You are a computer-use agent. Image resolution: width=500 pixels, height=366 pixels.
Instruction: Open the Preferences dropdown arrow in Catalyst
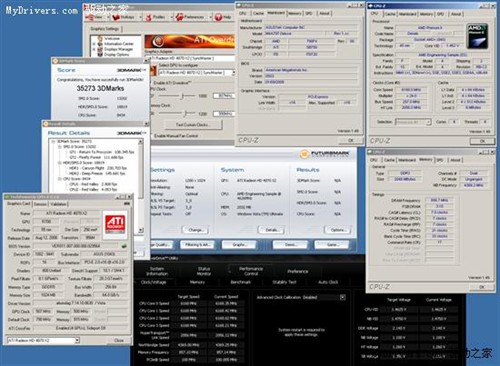click(x=210, y=17)
